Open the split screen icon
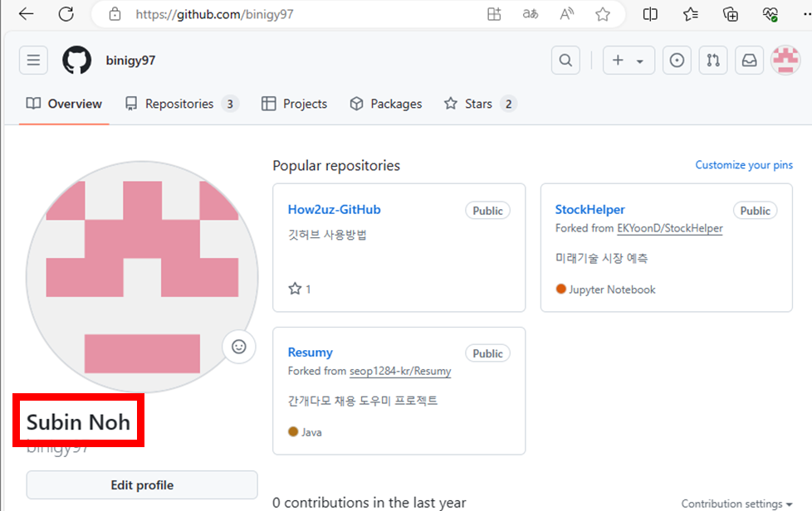This screenshot has width=812, height=511. click(650, 14)
